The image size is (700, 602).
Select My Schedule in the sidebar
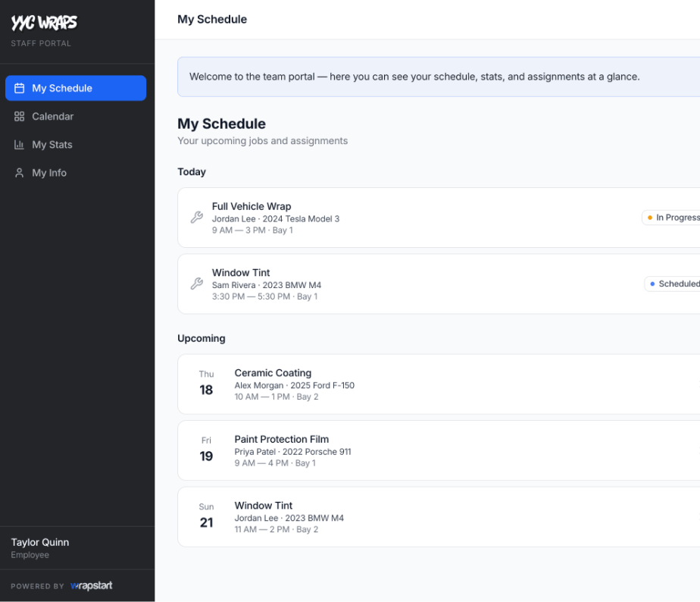point(76,88)
